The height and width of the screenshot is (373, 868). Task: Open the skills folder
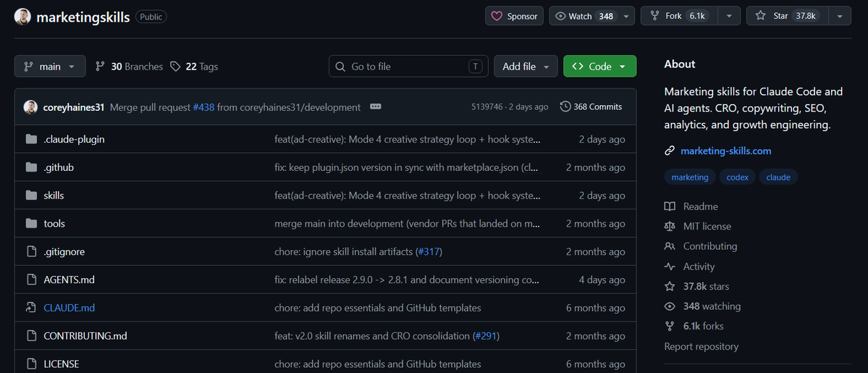(54, 196)
